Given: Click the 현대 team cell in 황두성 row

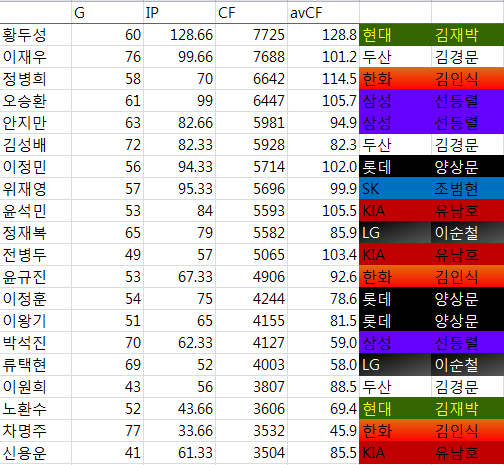Looking at the screenshot, I should point(395,35).
